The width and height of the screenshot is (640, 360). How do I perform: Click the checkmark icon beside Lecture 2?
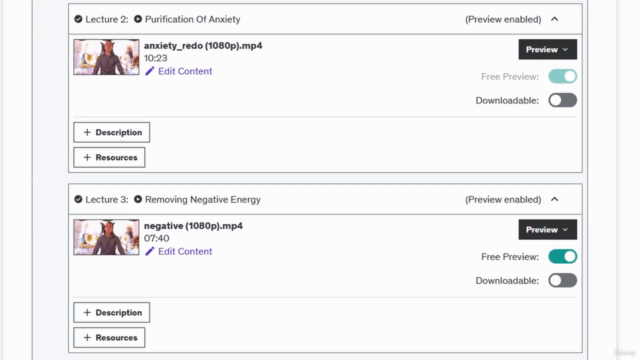(x=78, y=19)
